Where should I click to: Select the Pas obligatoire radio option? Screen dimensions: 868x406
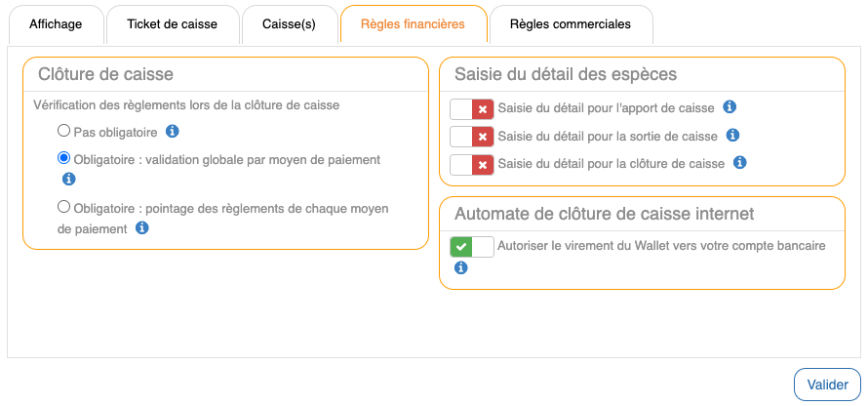[x=64, y=131]
